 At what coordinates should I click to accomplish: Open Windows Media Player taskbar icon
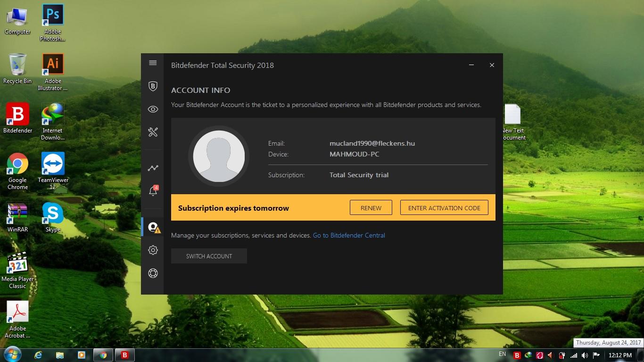(81, 355)
